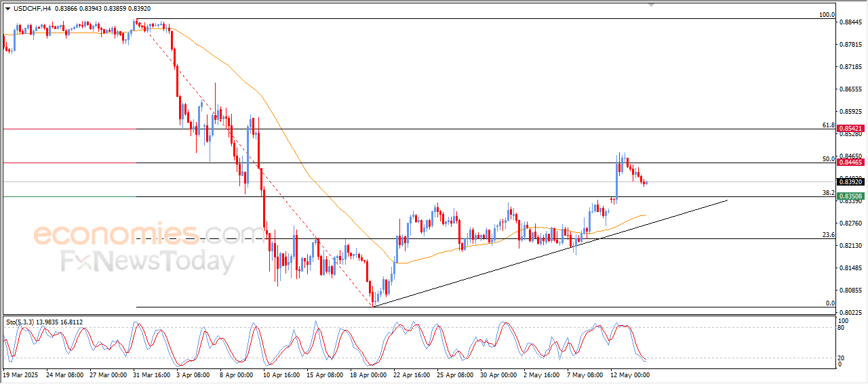The image size is (868, 384).
Task: Click the 0.88445 price axis value
Action: tap(852, 22)
